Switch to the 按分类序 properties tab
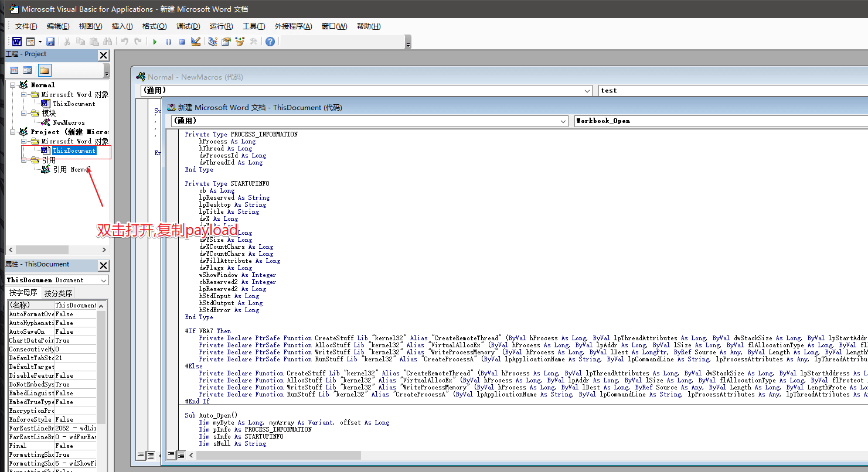This screenshot has width=868, height=472. 59,293
